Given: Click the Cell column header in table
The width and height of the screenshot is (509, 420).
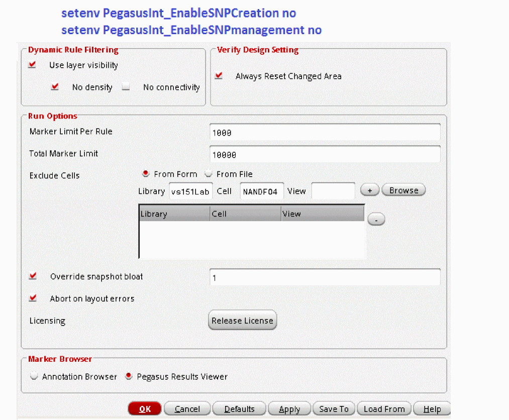Looking at the screenshot, I should pos(245,214).
